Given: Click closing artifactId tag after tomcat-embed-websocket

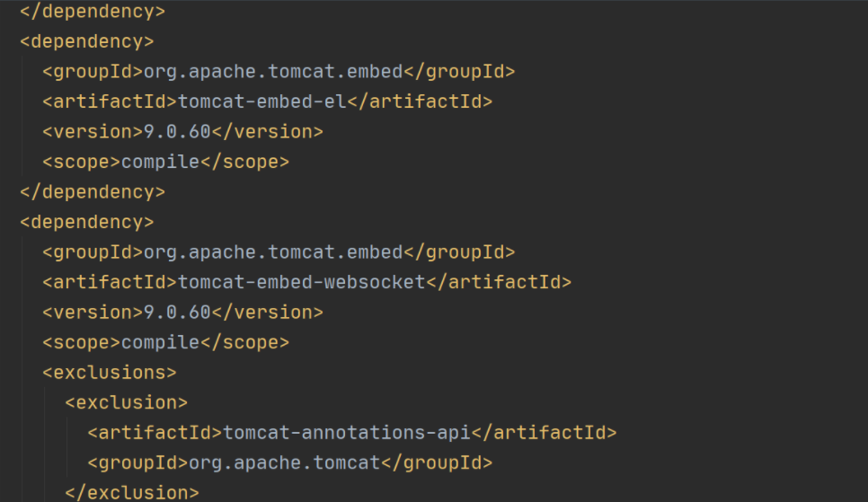Looking at the screenshot, I should tap(499, 282).
